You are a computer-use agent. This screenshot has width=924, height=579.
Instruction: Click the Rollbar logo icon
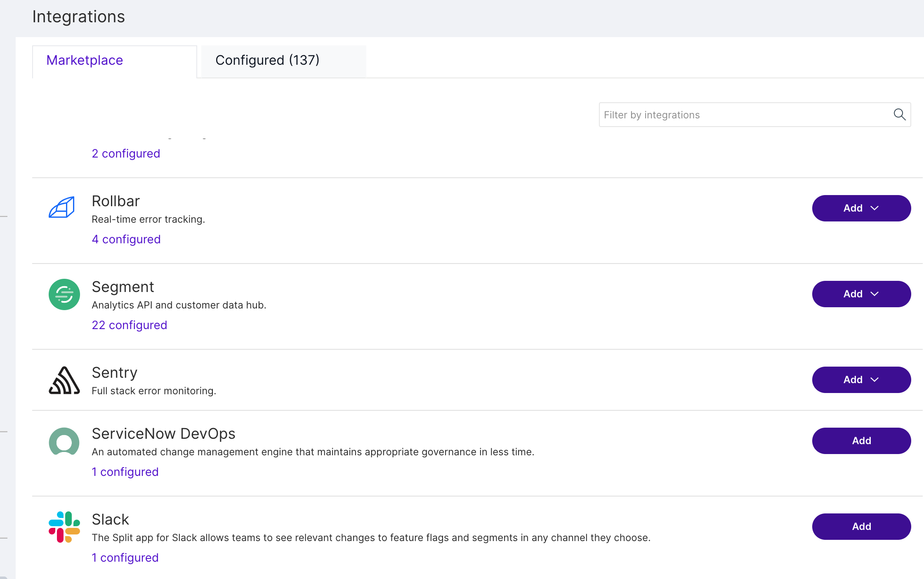coord(62,207)
